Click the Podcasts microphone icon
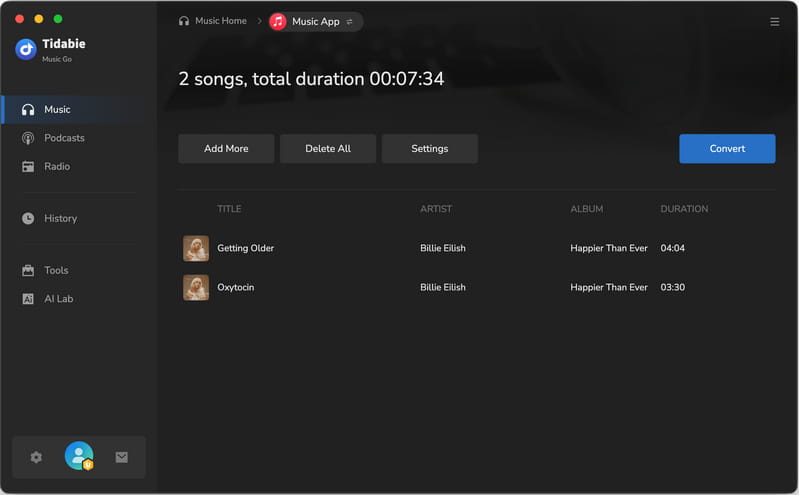This screenshot has width=799, height=495. [x=28, y=138]
